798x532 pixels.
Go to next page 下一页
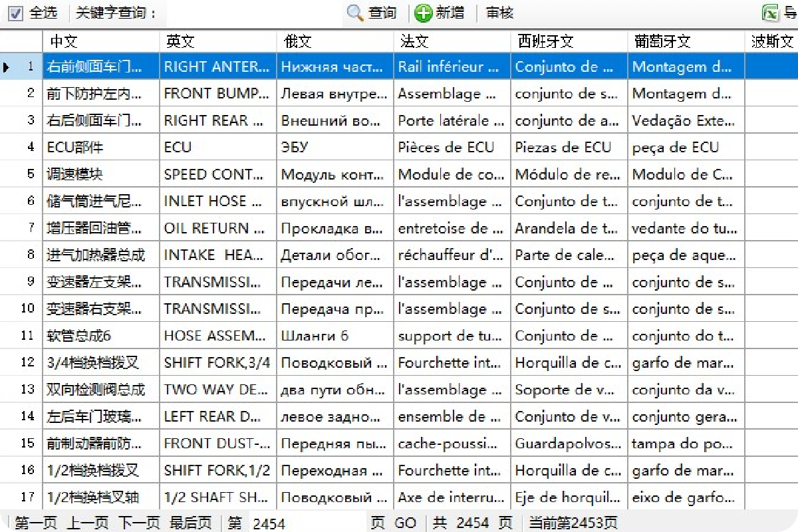[140, 523]
